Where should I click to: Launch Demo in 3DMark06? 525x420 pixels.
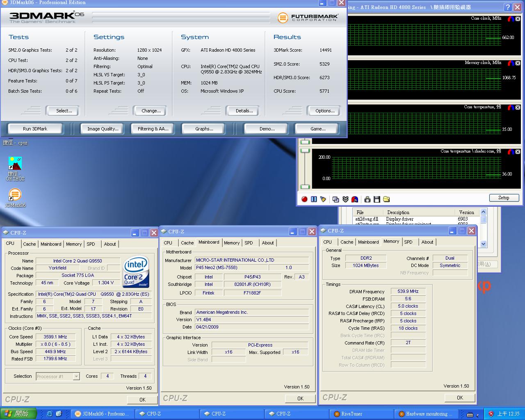coord(267,129)
